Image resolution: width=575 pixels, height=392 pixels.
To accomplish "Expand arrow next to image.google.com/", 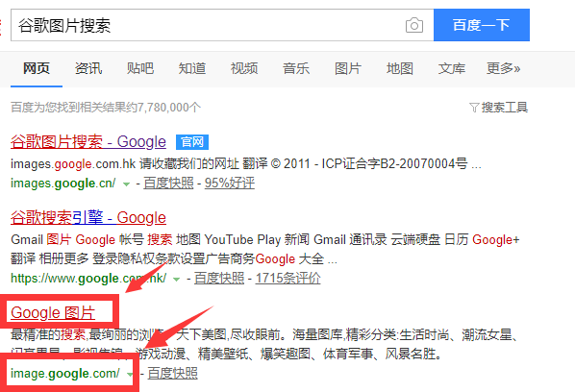I will (x=130, y=375).
